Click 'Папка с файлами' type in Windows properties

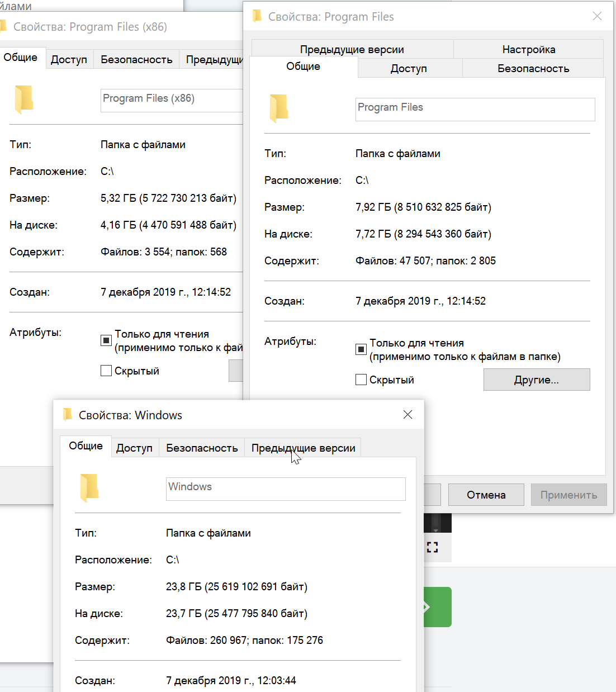point(209,533)
